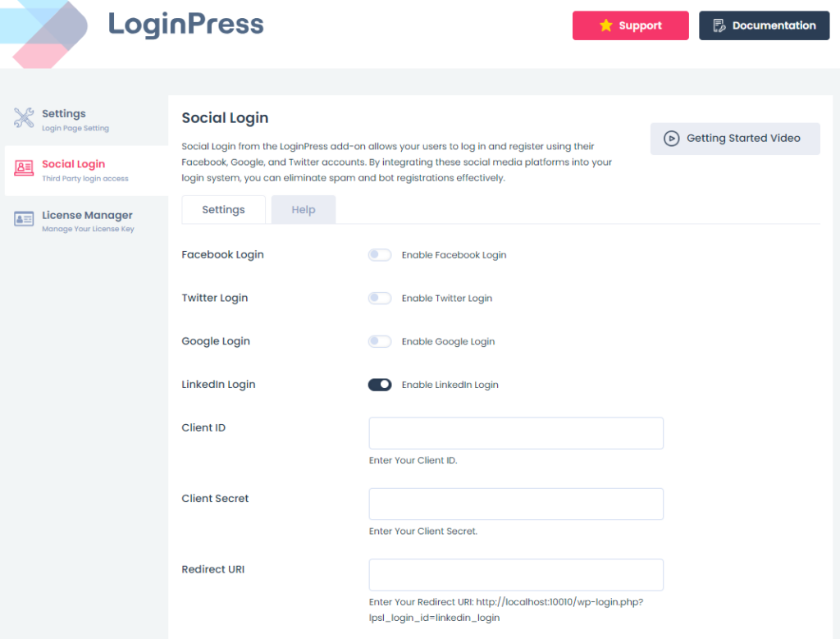Click the Client ID field label
The image size is (840, 639).
pos(203,427)
